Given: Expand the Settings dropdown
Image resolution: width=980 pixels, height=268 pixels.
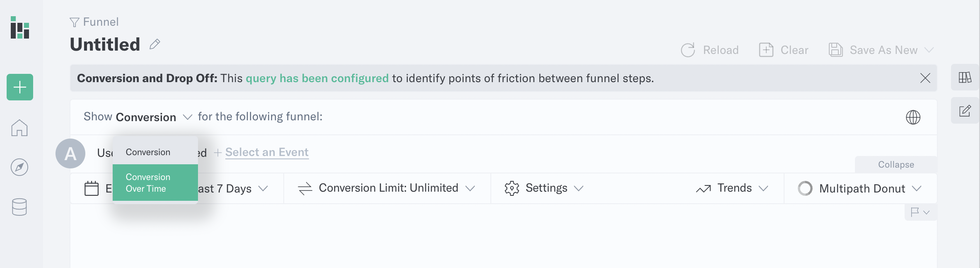Looking at the screenshot, I should click(544, 188).
